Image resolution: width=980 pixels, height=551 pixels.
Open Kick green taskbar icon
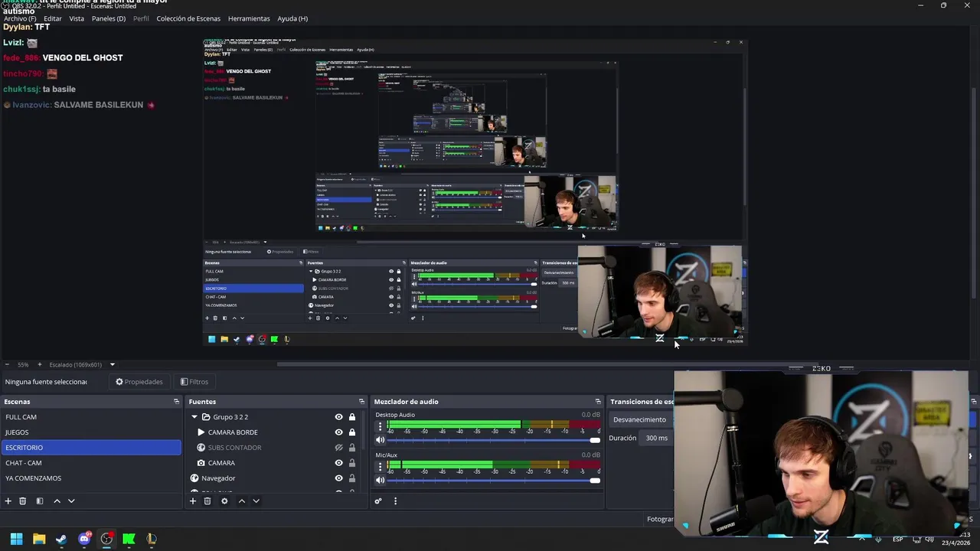click(x=129, y=539)
